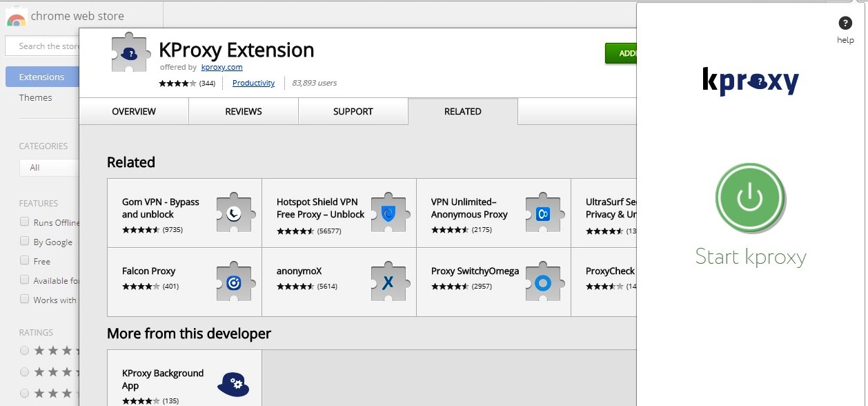Open the KProxy Background App hat icon

coord(233,384)
